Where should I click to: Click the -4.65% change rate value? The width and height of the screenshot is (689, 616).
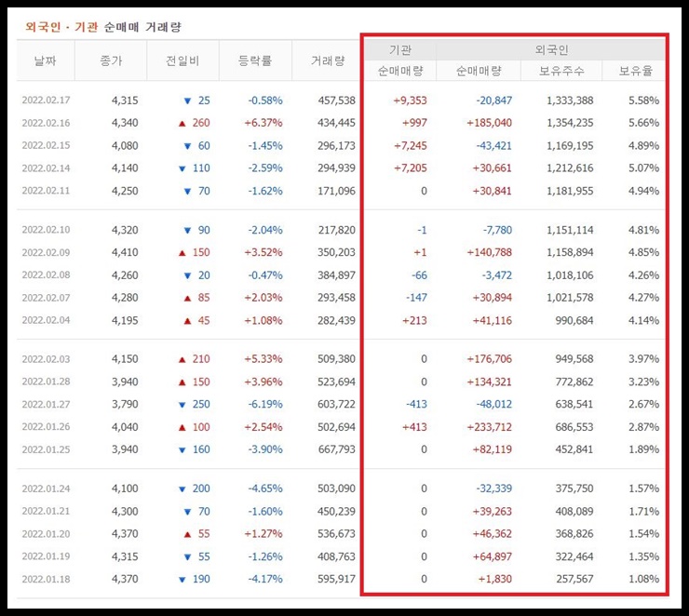265,489
